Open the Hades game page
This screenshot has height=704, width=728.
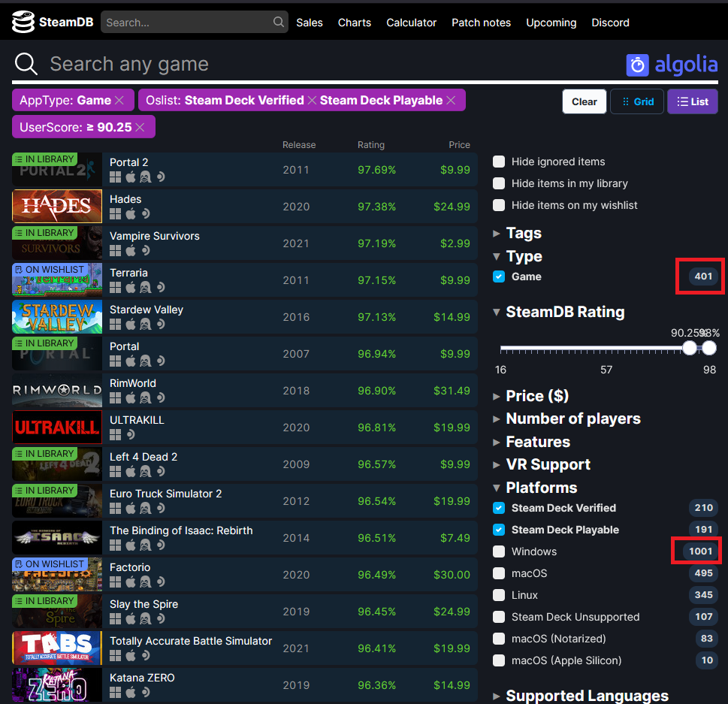tap(125, 198)
